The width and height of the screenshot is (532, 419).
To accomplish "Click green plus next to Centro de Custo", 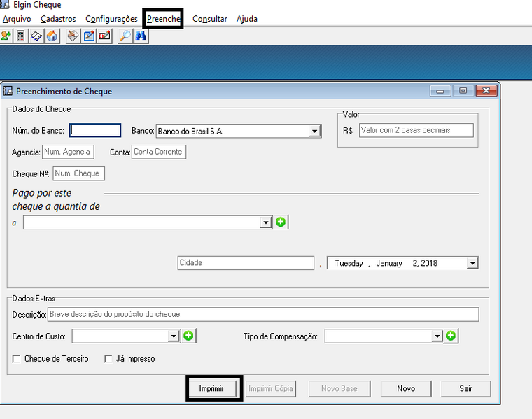I will click(189, 336).
